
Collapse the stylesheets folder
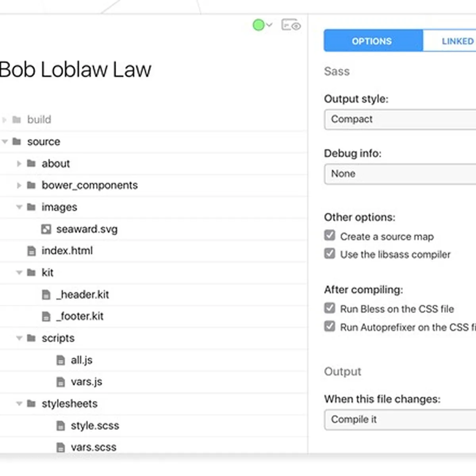coord(19,403)
